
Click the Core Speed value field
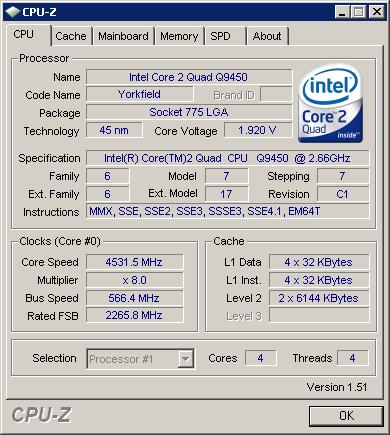[135, 262]
